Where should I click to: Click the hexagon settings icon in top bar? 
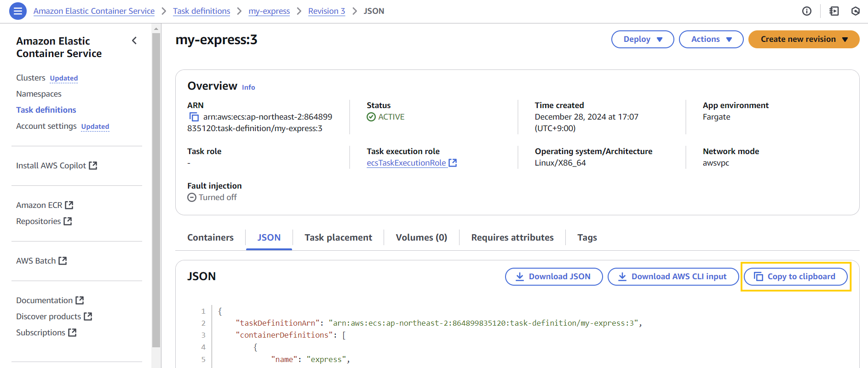(x=856, y=11)
